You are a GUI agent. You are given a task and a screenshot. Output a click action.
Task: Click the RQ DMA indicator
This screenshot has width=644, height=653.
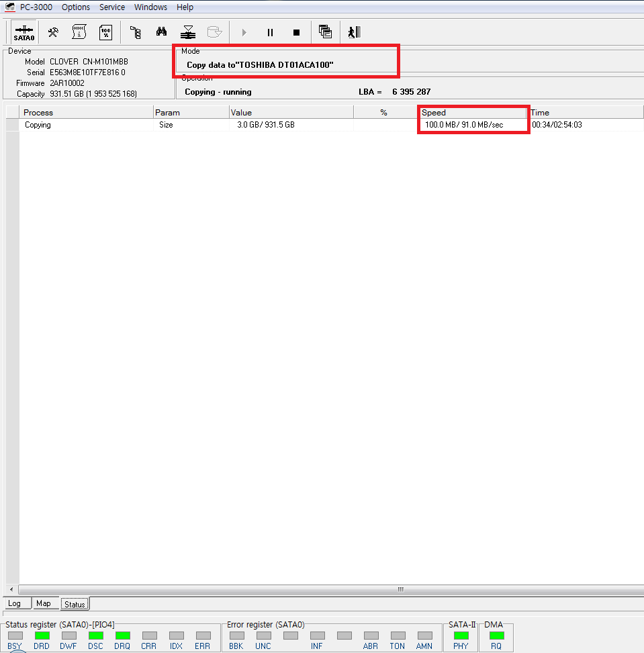pyautogui.click(x=496, y=636)
